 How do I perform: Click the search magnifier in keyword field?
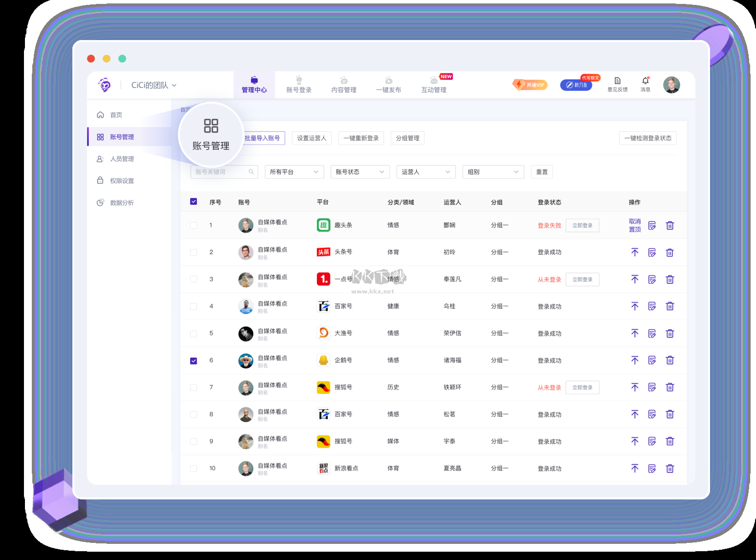(x=251, y=172)
